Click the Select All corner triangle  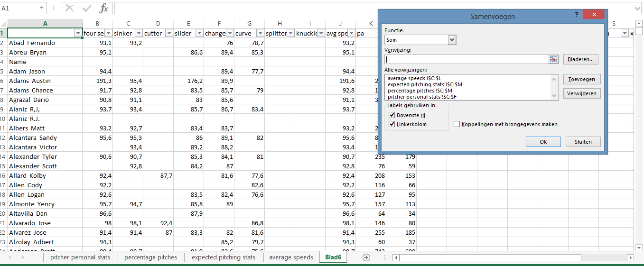click(4, 24)
